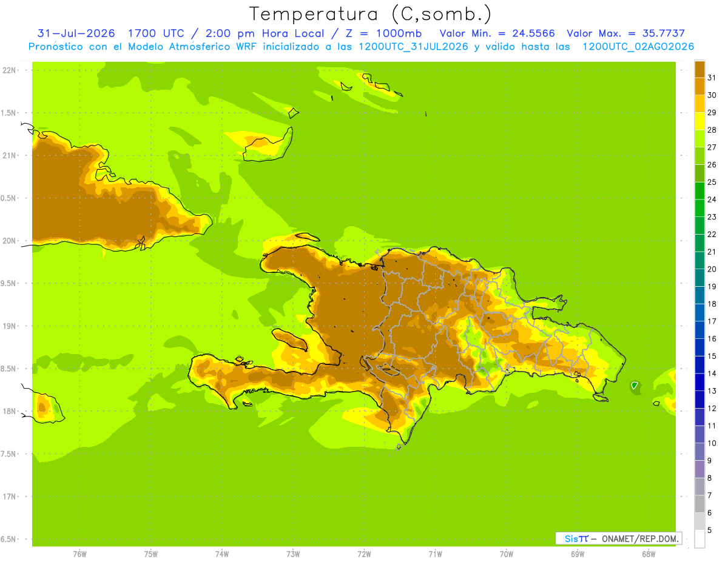
Task: Click the valid-until time "1200UTC_02AGO2026"
Action: 638,47
